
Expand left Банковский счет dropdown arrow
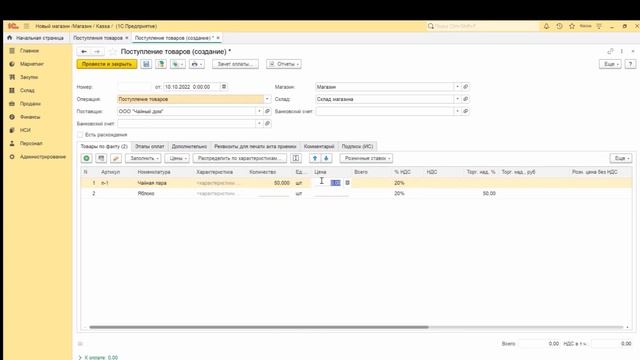click(x=259, y=123)
